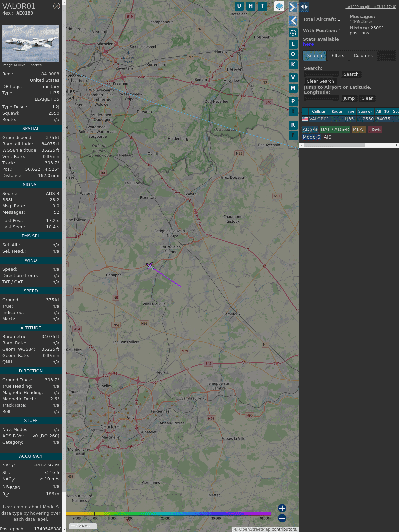Image resolution: width=399 pixels, height=532 pixels.
Task: Open the map layers selector
Action: 279,6
